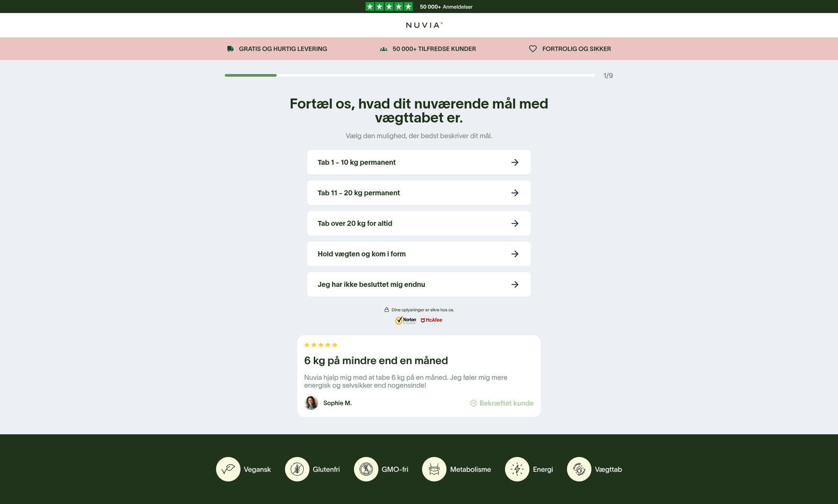Viewport: 838px width, 504px height.
Task: Select "Tab 1 - 10 kg permanent" option
Action: point(418,162)
